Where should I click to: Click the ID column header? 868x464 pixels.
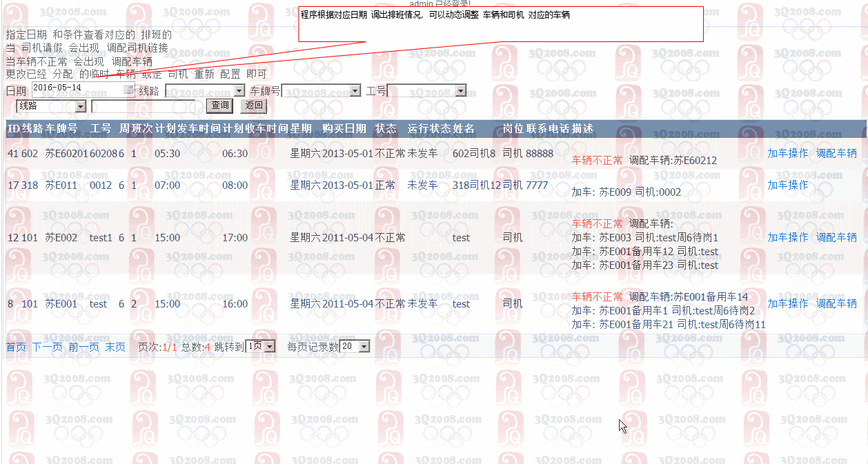tap(14, 128)
